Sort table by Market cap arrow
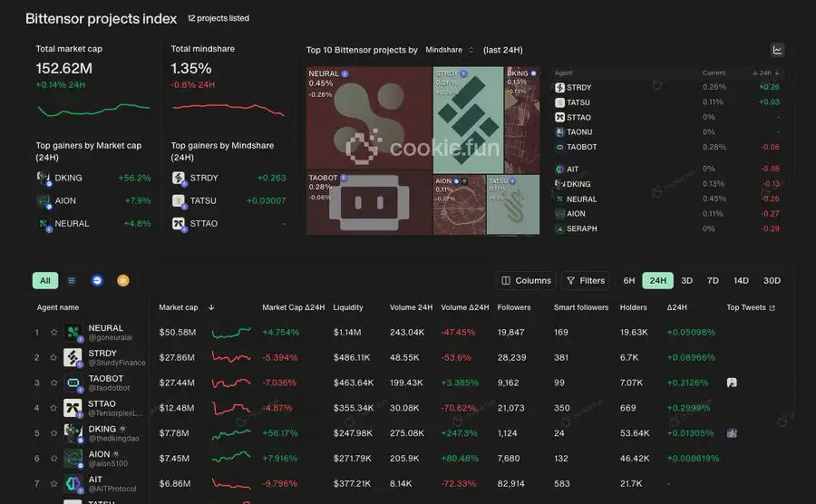The image size is (816, 504). (211, 307)
